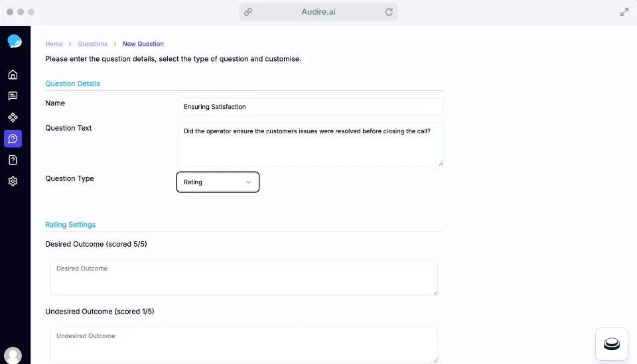The image size is (637, 364).
Task: Open the diamond grid components icon
Action: [x=13, y=117]
